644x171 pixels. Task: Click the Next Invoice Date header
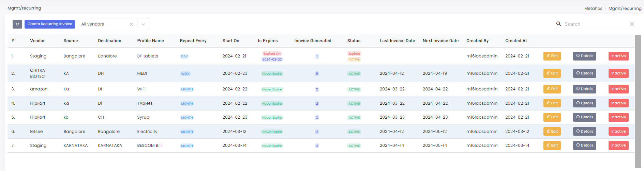click(x=440, y=41)
